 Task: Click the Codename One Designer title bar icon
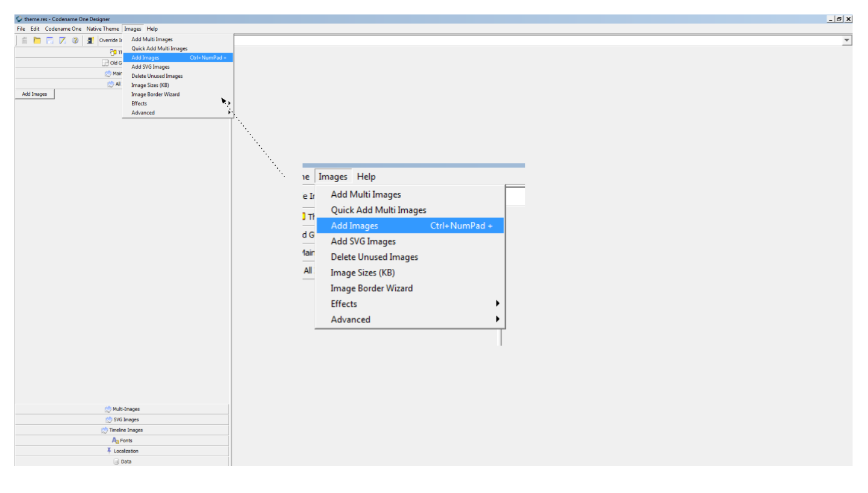(19, 19)
